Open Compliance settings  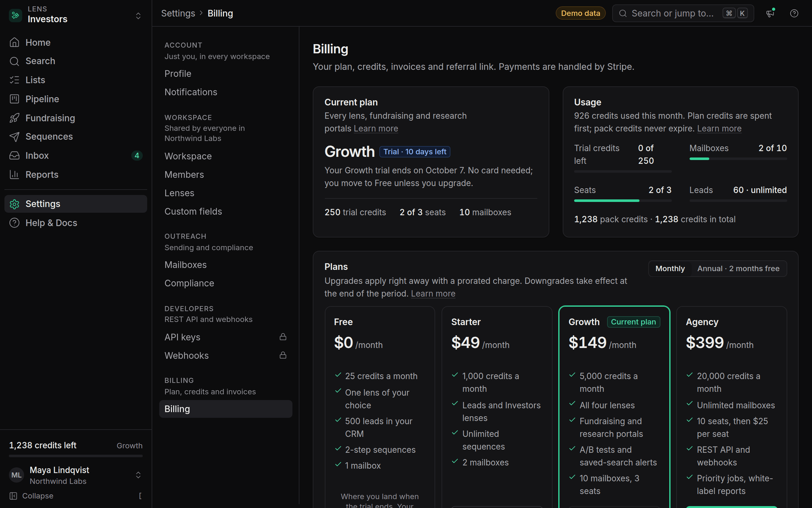coord(226,283)
